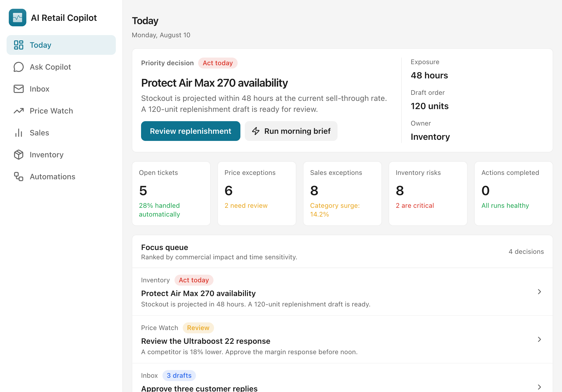Screen dimensions: 562x392
Task: Expand the customer replies row chevron
Action: (539, 387)
